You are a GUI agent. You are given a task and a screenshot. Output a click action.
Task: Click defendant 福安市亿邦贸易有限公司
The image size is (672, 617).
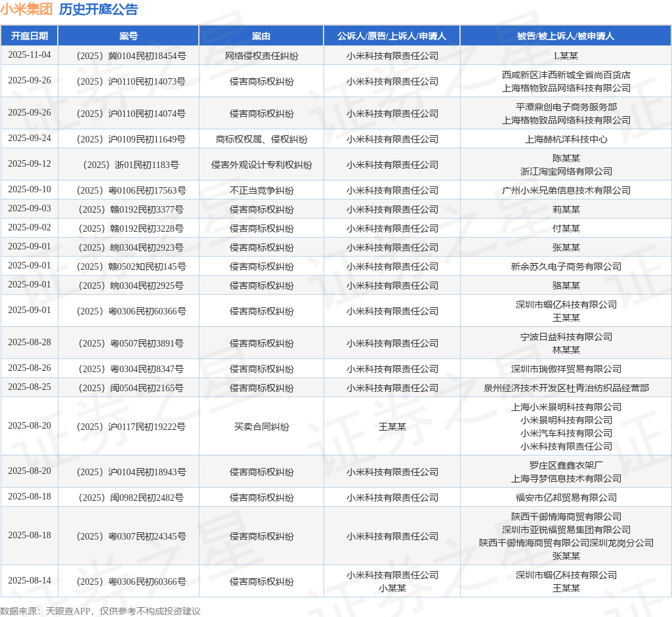pyautogui.click(x=566, y=498)
